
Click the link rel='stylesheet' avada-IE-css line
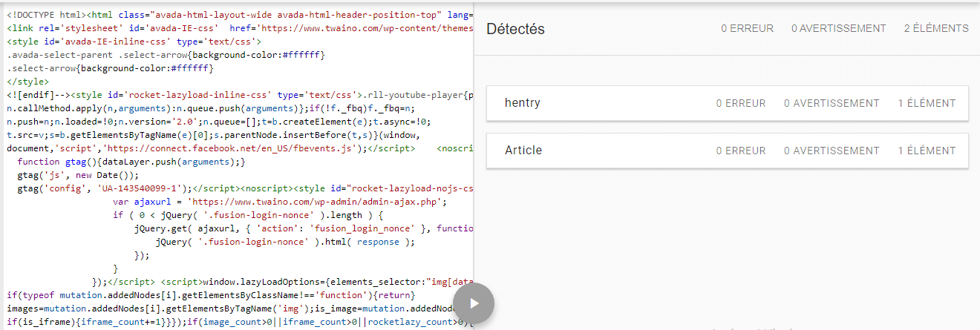click(x=239, y=28)
